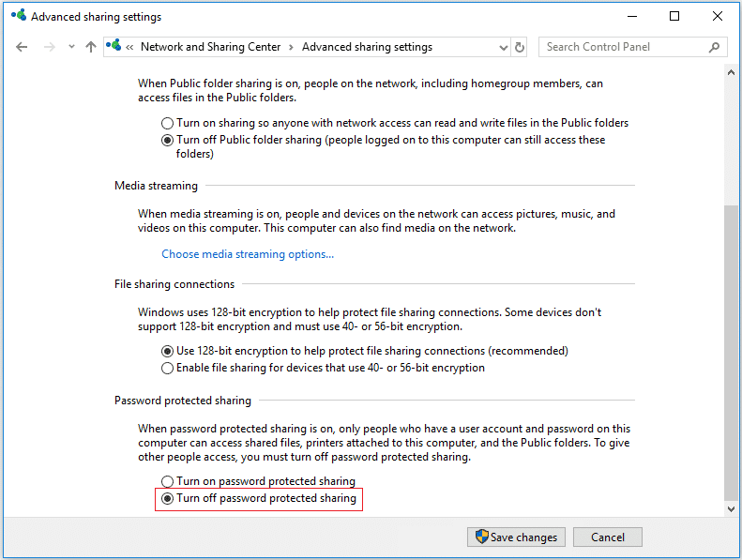Choose 128-bit encryption radio option
This screenshot has width=742, height=560.
point(168,351)
